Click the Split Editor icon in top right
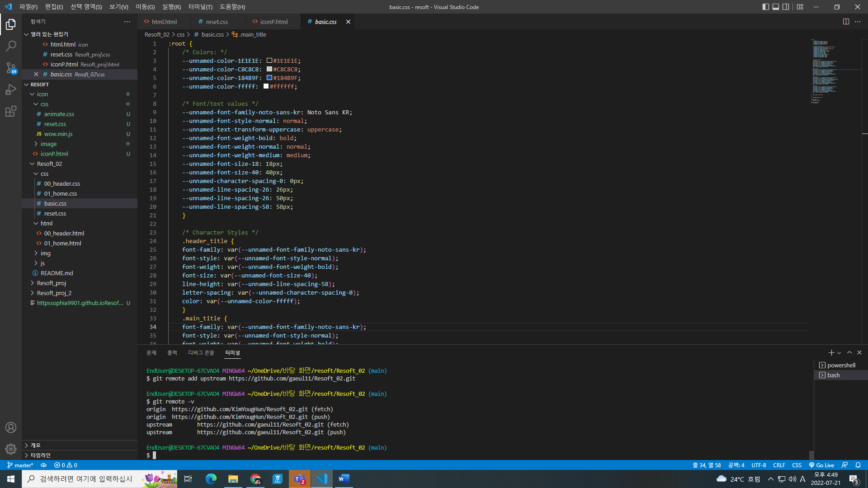The height and width of the screenshot is (488, 868). [x=846, y=21]
